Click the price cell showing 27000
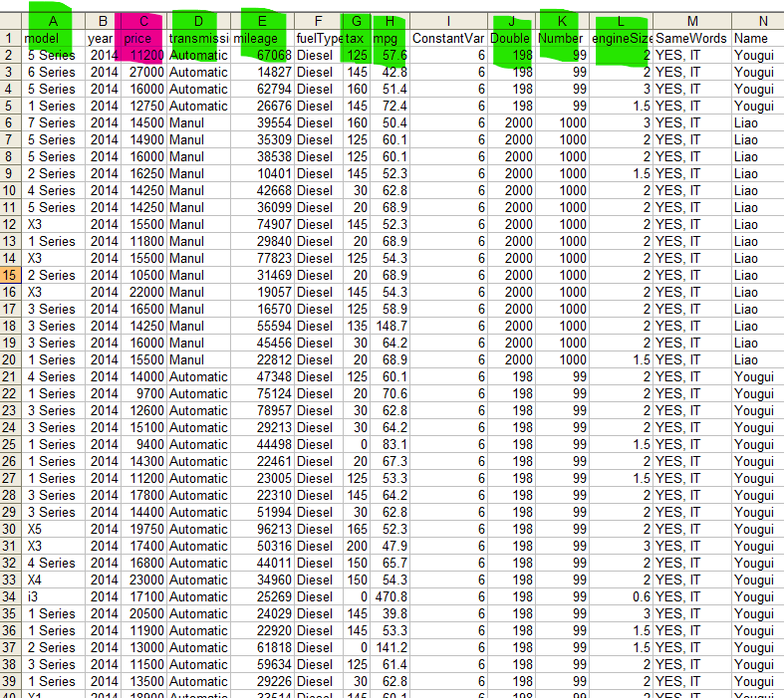Viewport: 784px width, 698px height. pos(144,72)
